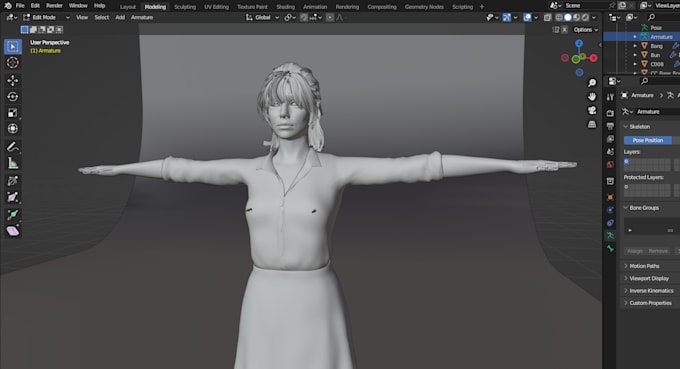Activate the Rotate tool
This screenshot has width=680, height=369.
(x=13, y=96)
